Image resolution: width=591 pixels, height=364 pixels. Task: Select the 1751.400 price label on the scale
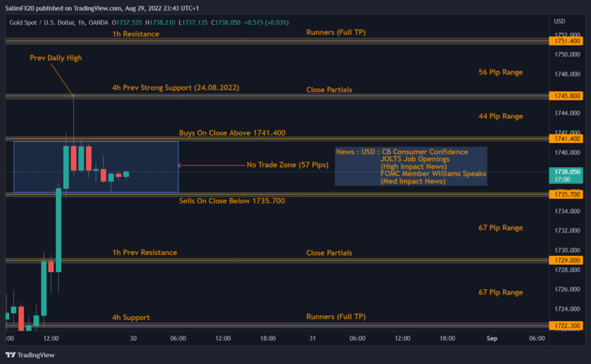[x=566, y=41]
